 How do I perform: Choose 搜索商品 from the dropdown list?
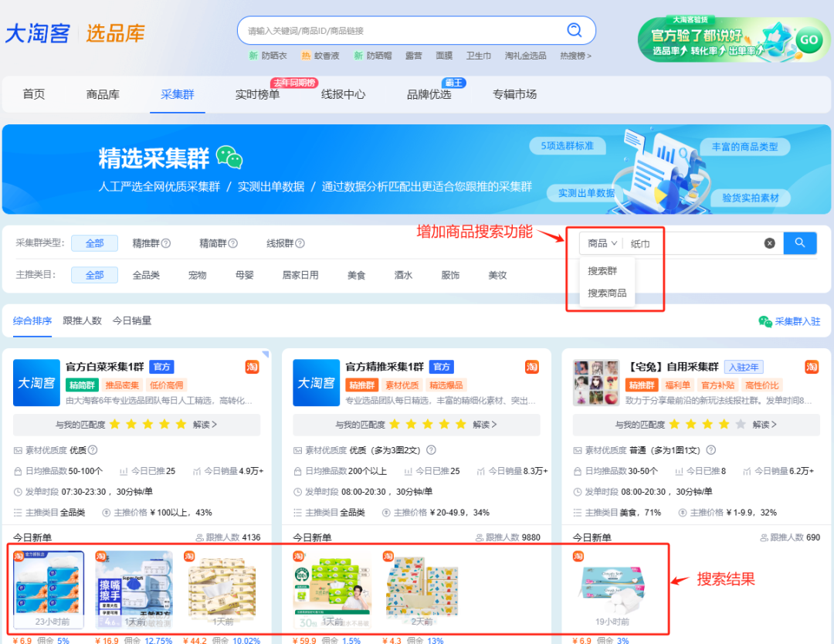[x=607, y=293]
